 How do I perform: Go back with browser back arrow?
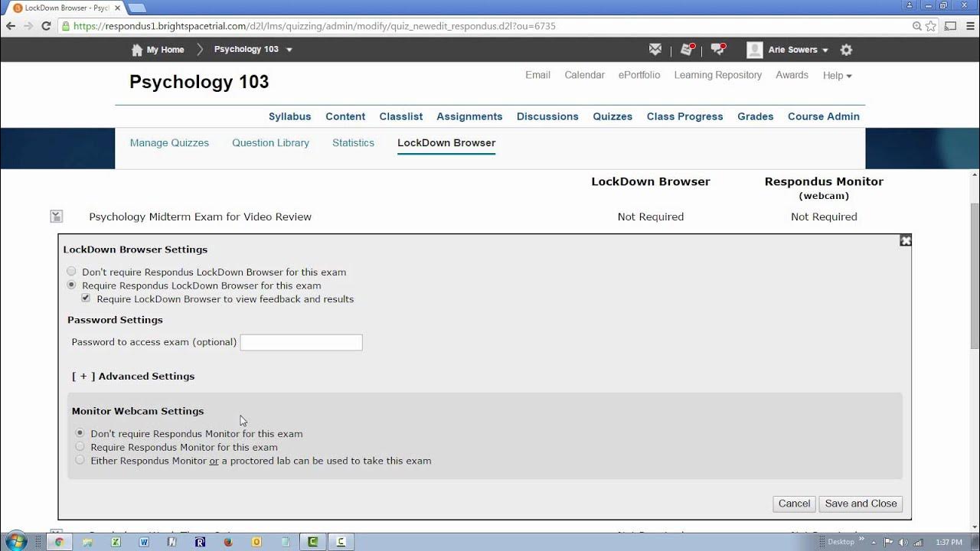(10, 26)
